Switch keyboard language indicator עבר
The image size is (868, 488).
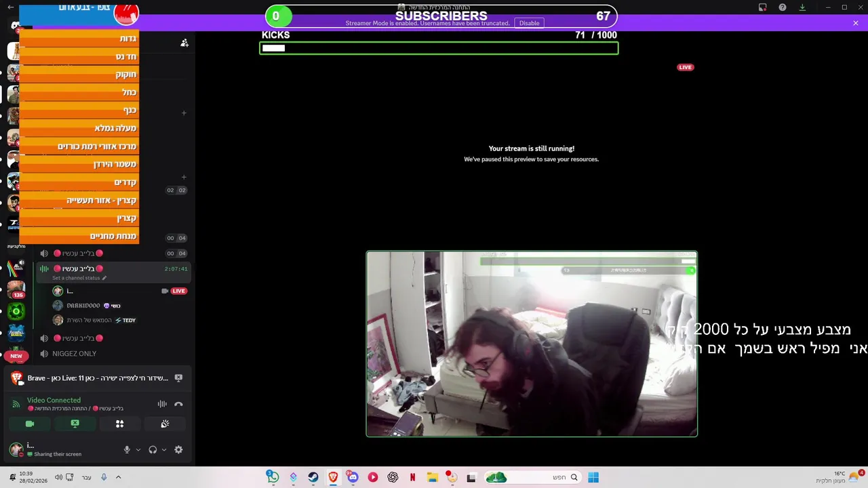(86, 477)
